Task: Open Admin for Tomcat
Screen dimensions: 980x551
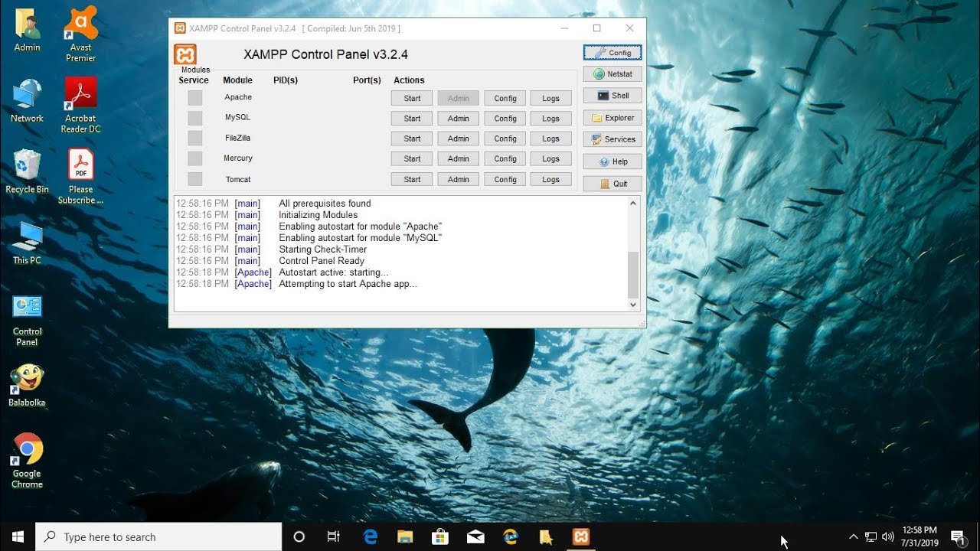Action: click(x=459, y=179)
